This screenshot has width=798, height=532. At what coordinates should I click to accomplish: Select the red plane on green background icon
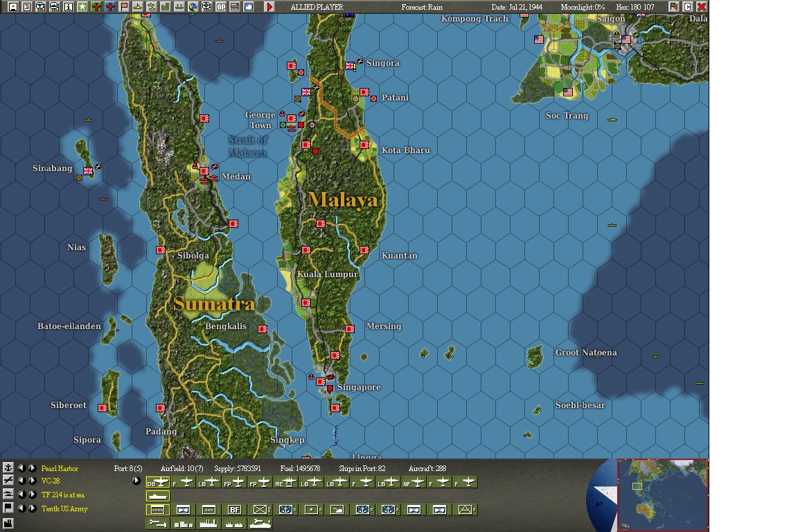[96, 7]
